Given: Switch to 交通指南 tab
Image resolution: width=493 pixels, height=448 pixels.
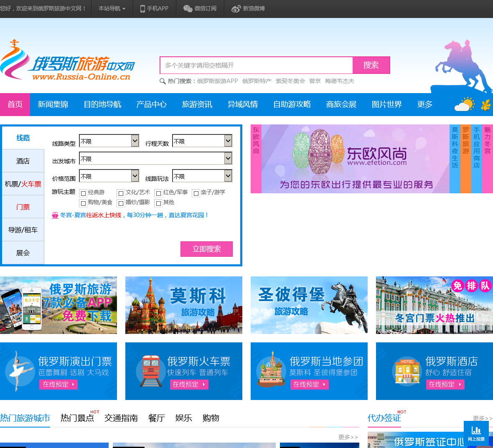Looking at the screenshot, I should (x=121, y=418).
